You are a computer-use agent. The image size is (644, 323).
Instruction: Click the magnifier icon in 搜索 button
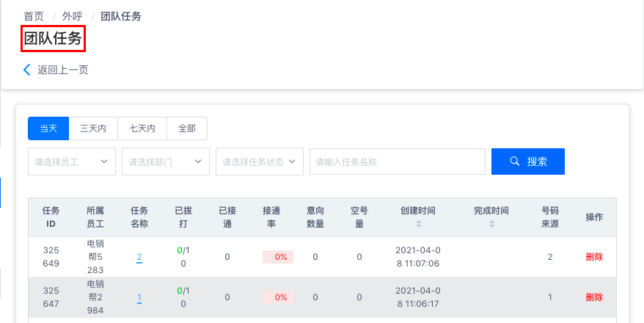tap(515, 161)
